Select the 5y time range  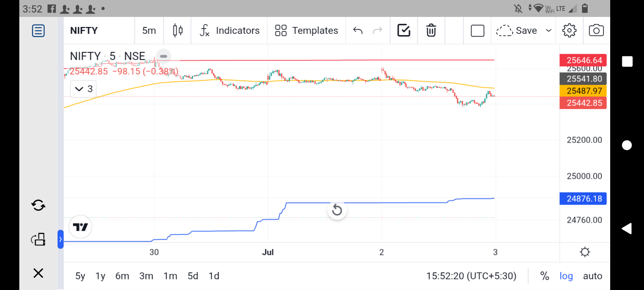[80, 276]
